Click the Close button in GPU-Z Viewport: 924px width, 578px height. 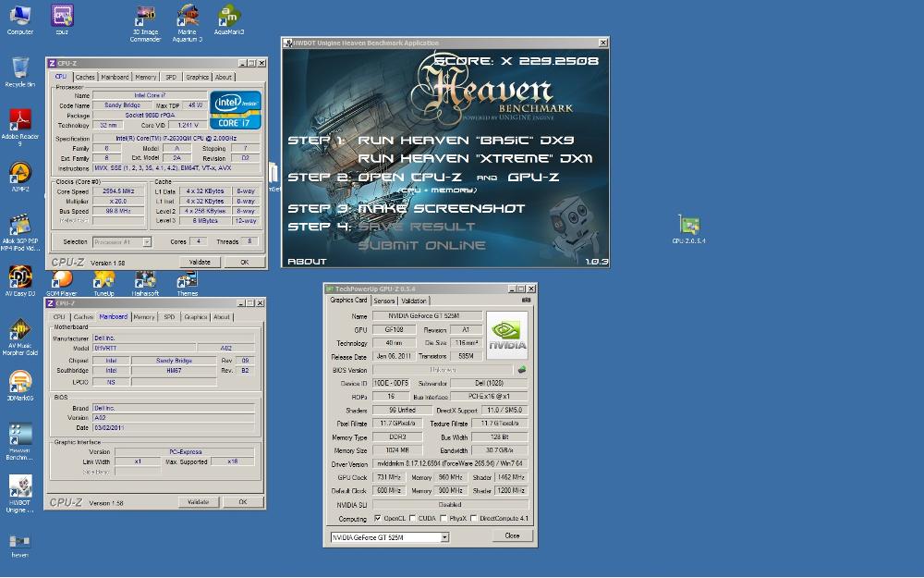512,535
